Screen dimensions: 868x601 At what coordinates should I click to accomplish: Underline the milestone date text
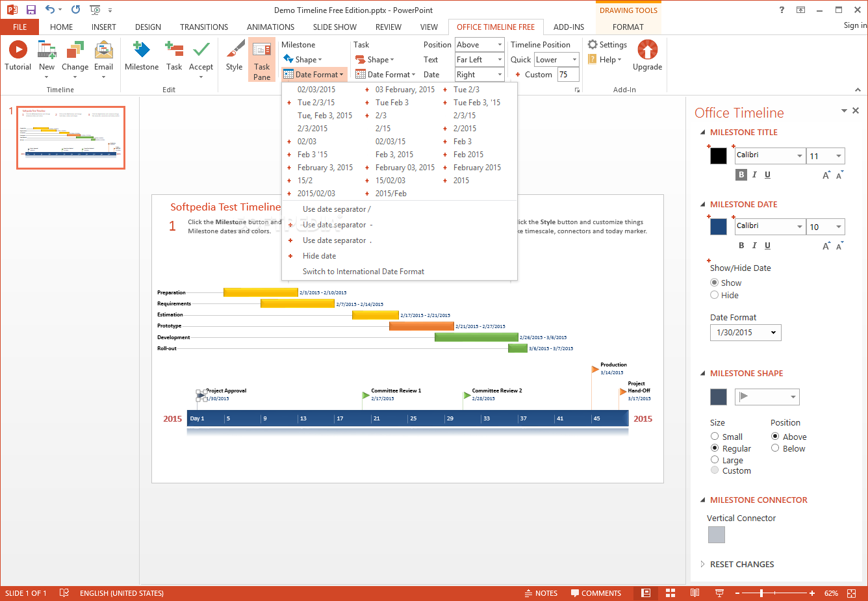767,246
